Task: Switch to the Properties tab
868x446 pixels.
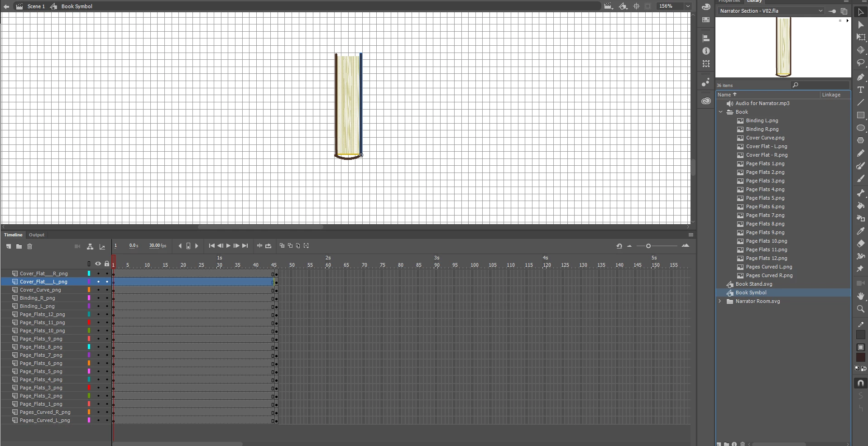Action: (x=729, y=1)
